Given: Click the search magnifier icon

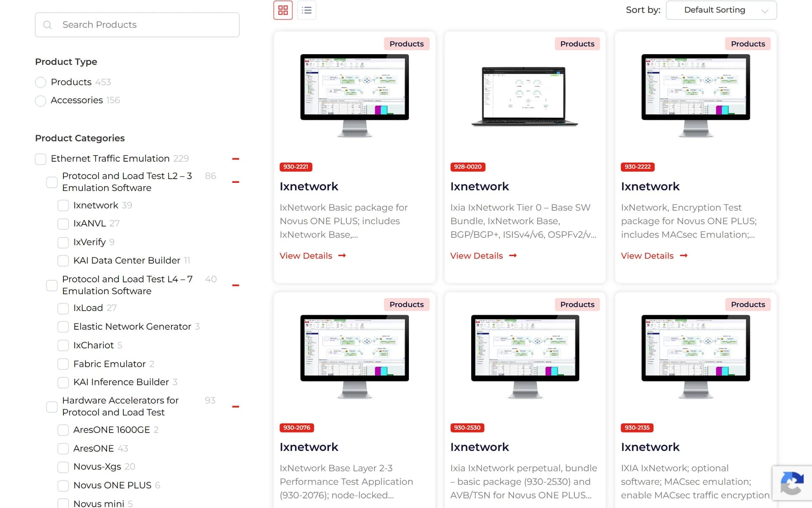Looking at the screenshot, I should point(47,25).
